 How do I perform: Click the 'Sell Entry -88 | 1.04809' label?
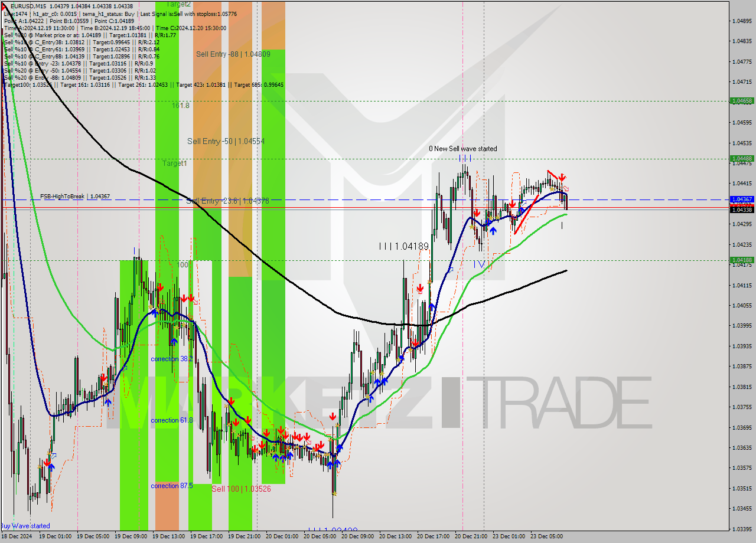[233, 54]
